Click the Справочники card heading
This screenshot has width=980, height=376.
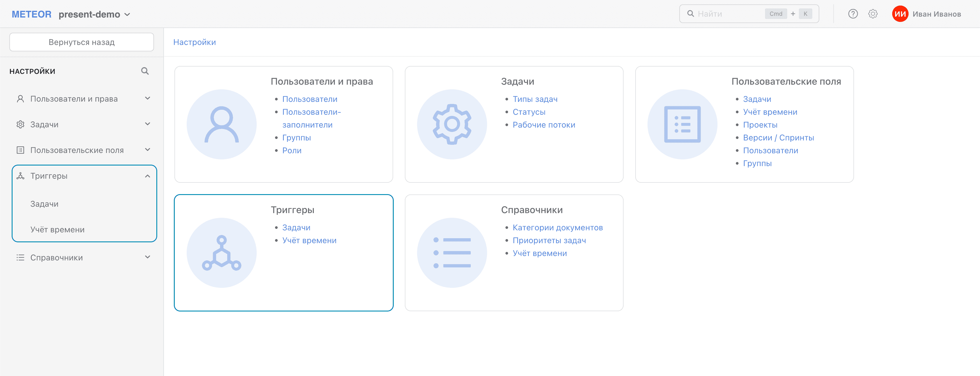pos(531,210)
